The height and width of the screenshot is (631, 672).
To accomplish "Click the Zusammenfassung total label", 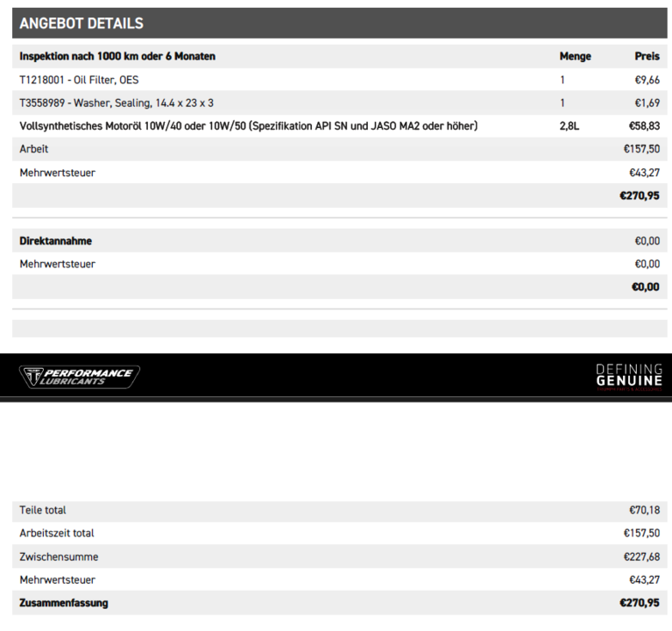I will coord(64,603).
